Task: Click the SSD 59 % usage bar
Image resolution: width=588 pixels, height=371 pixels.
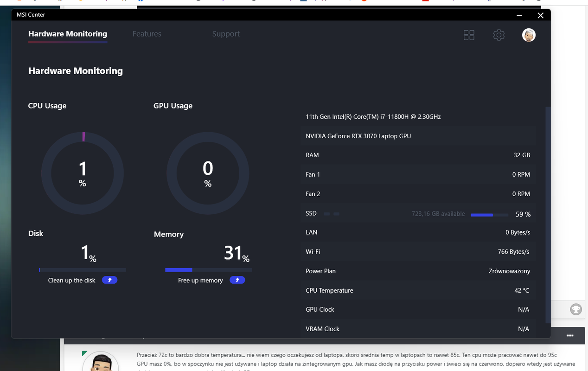Action: 488,215
